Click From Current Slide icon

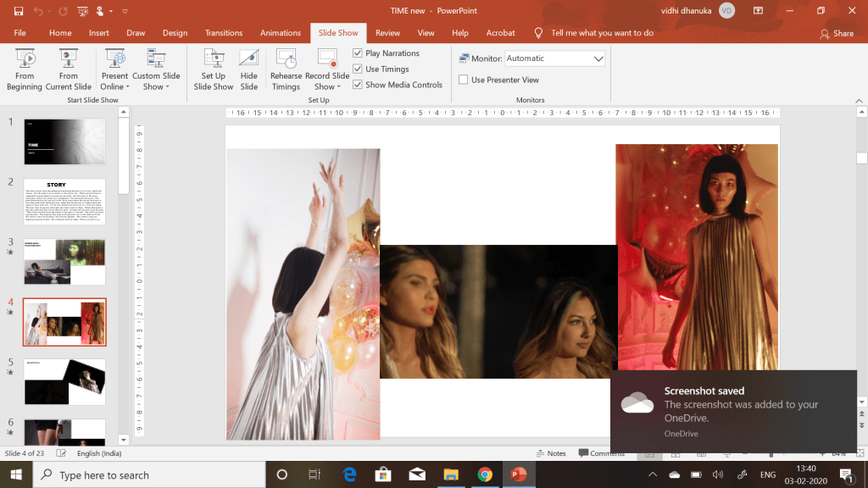[69, 59]
